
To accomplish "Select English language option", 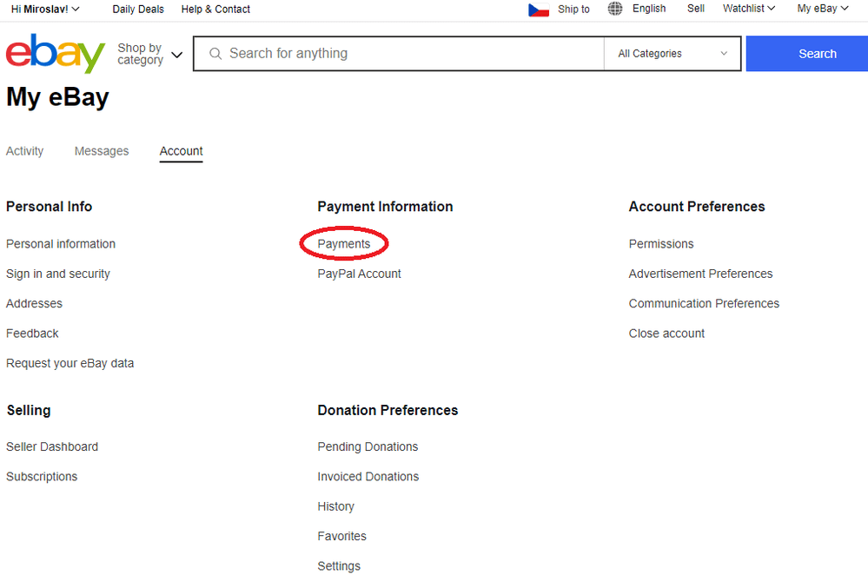I will [x=649, y=9].
